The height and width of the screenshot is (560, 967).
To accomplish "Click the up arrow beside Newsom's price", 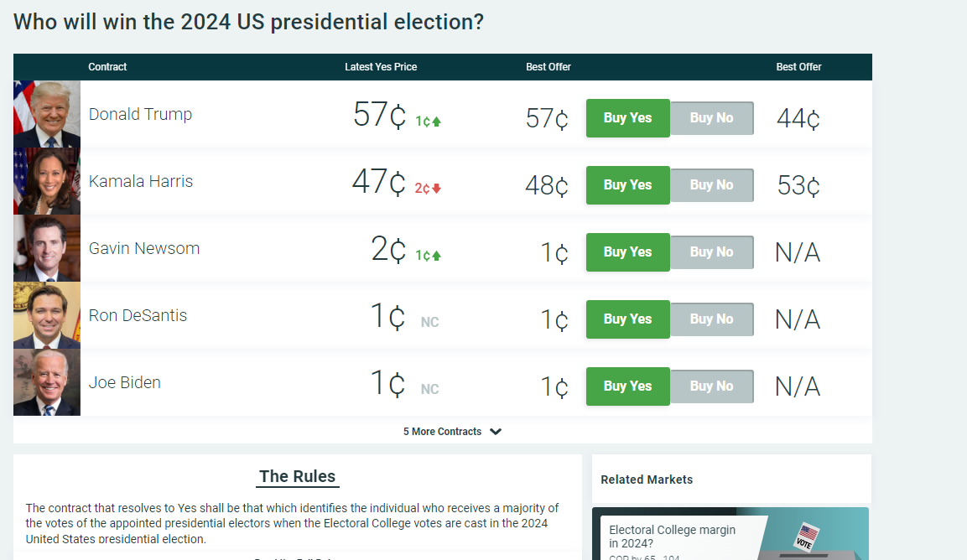I will pyautogui.click(x=436, y=256).
